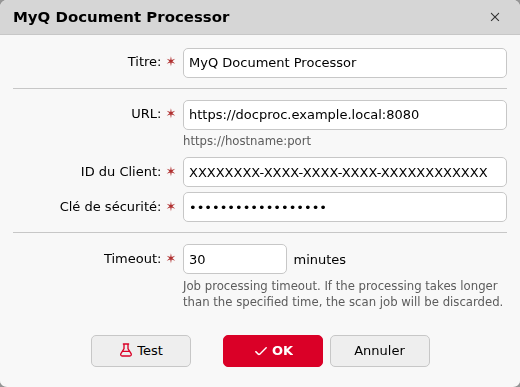Select the ID du Client input field
The image size is (520, 387).
point(345,172)
